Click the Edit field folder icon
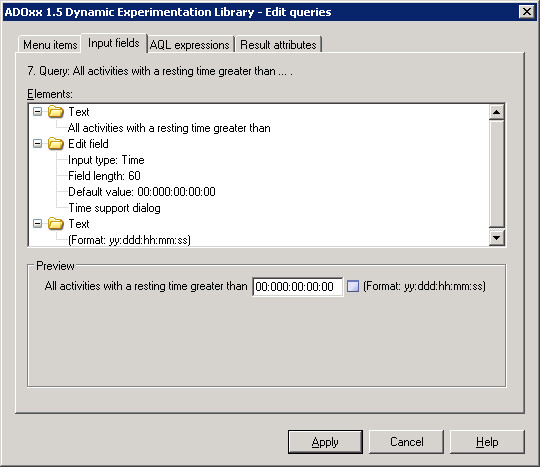 tap(55, 144)
